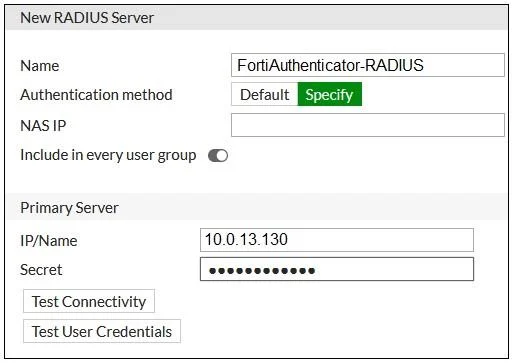Viewport: 512px width, 363px height.
Task: Click the Name field label
Action: tap(40, 66)
